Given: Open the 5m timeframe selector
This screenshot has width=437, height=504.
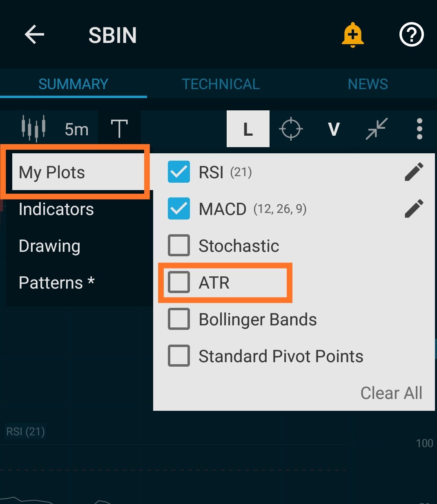Looking at the screenshot, I should coord(76,129).
